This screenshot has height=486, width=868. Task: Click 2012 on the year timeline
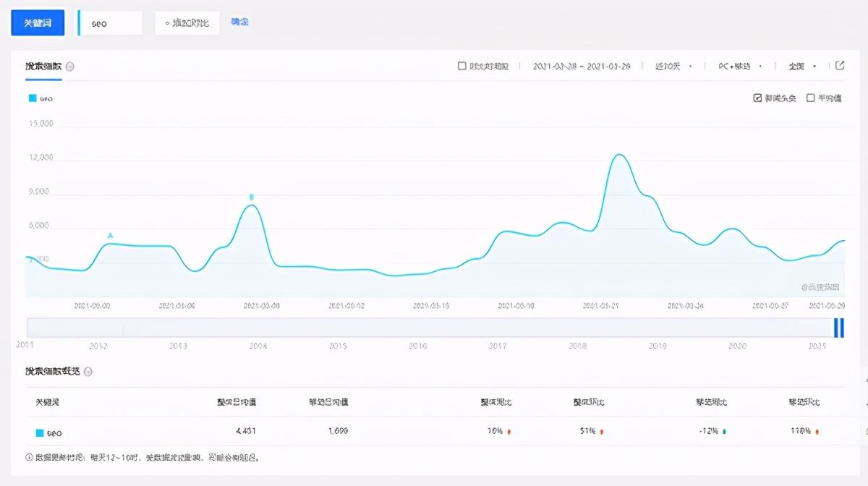[x=98, y=346]
